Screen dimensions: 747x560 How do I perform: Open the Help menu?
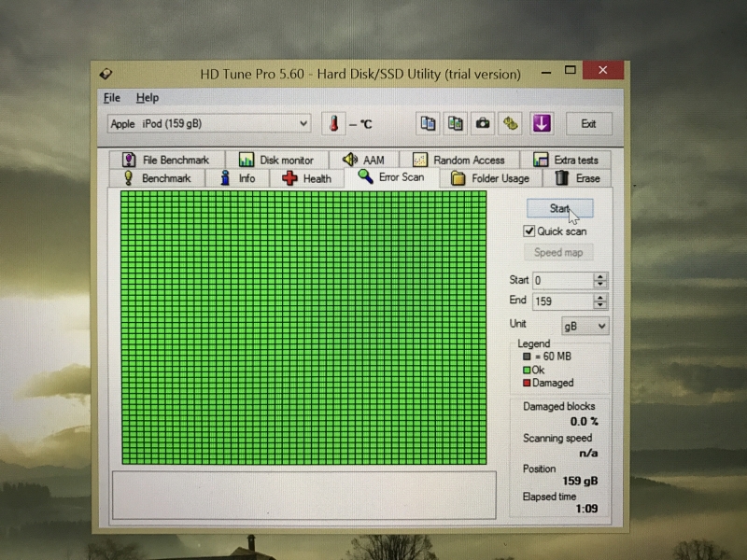(147, 98)
